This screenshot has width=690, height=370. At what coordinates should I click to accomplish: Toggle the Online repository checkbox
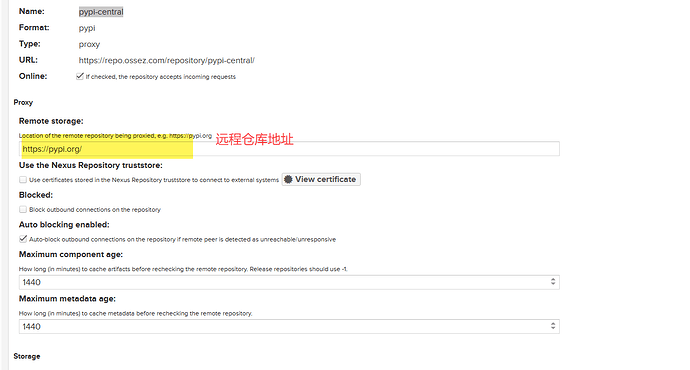coord(80,76)
